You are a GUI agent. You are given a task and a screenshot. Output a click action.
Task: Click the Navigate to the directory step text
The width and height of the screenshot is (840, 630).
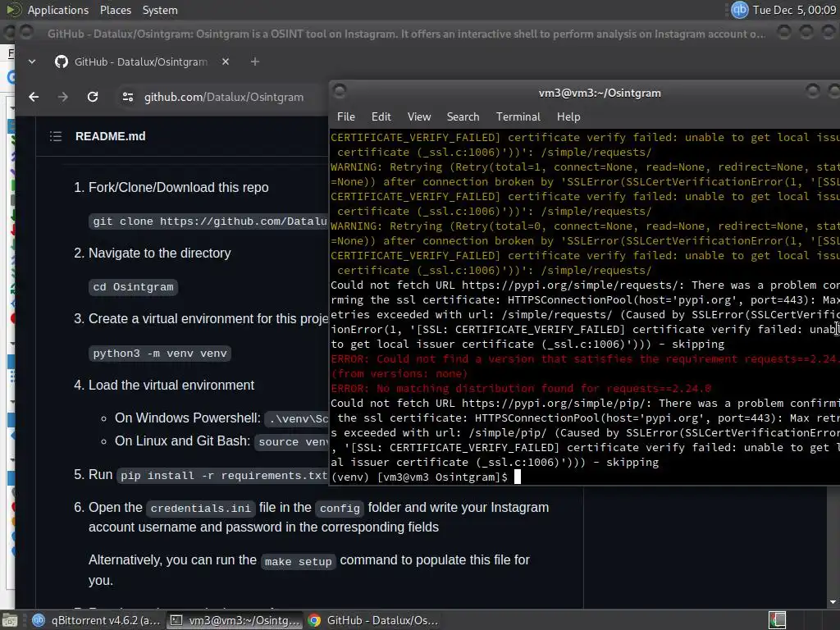(x=160, y=253)
